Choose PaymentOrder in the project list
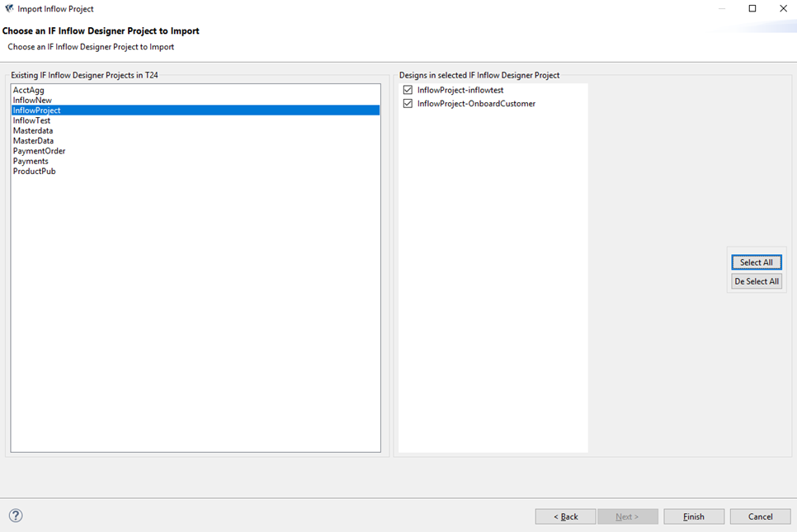 tap(39, 151)
